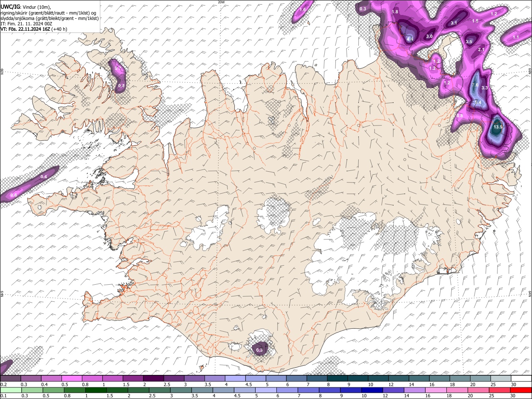Click the 3.3 value beside the 7.6 label
The image size is (532, 399).
coord(485,88)
